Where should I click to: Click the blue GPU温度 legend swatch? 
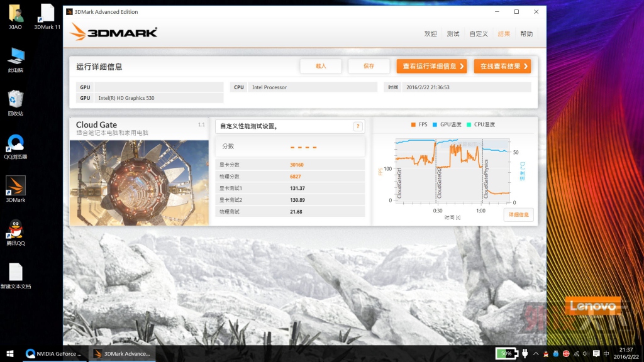435,124
